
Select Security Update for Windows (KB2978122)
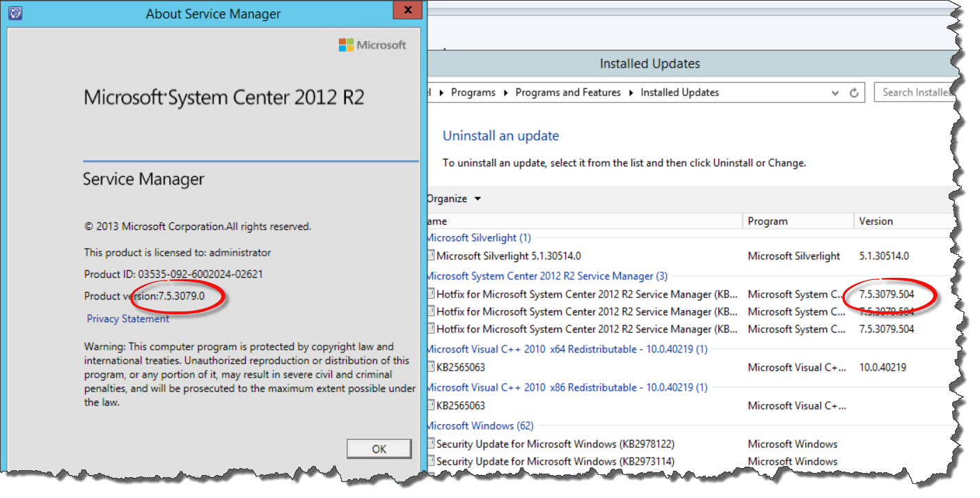click(x=555, y=444)
